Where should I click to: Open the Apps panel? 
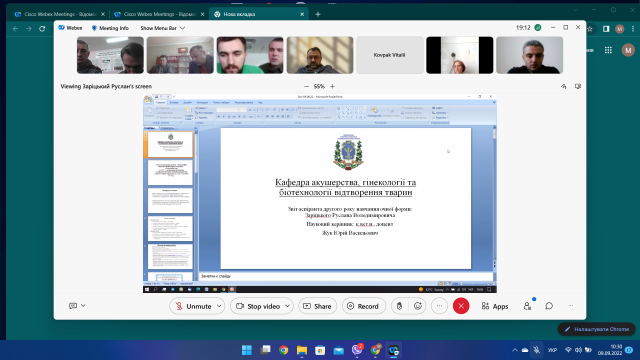495,306
